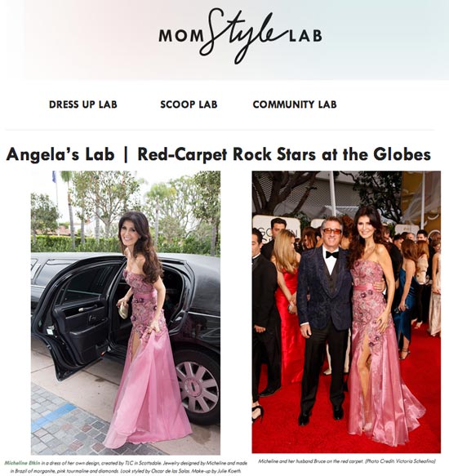This screenshot has height=476, width=449.
Task: Go to the Scoop Lab section
Action: (x=189, y=105)
